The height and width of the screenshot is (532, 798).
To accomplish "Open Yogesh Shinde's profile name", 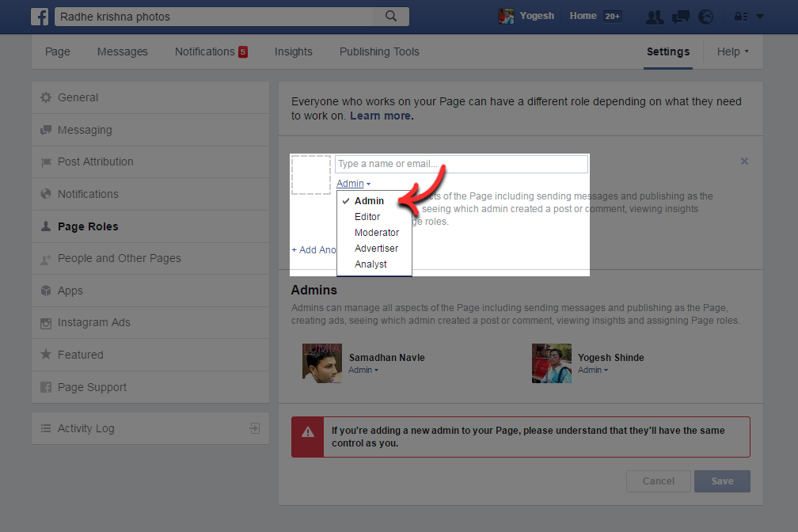I will 610,357.
